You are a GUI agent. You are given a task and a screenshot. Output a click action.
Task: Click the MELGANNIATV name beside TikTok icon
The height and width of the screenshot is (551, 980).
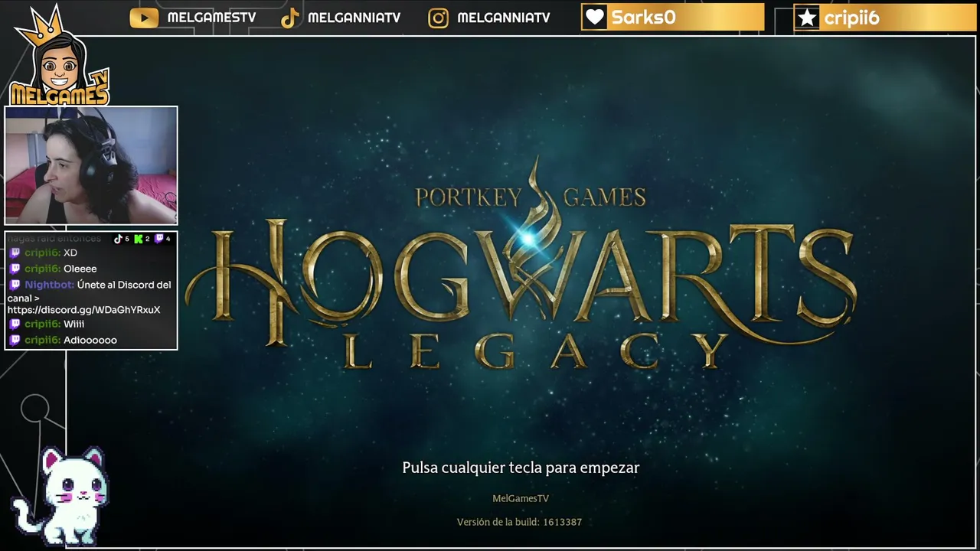354,18
